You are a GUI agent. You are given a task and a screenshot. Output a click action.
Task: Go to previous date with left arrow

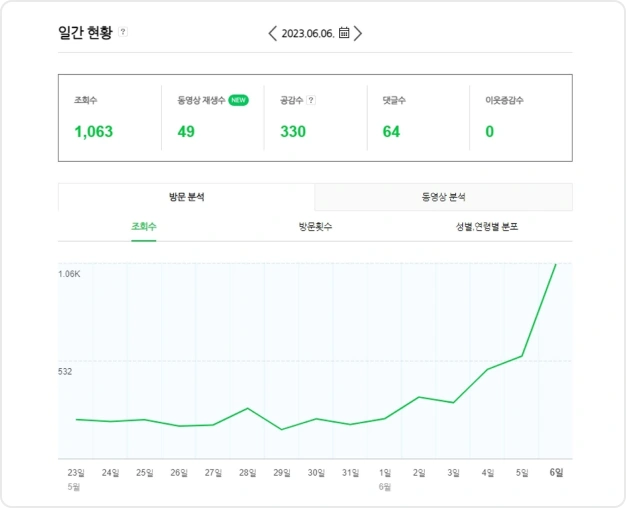[273, 33]
